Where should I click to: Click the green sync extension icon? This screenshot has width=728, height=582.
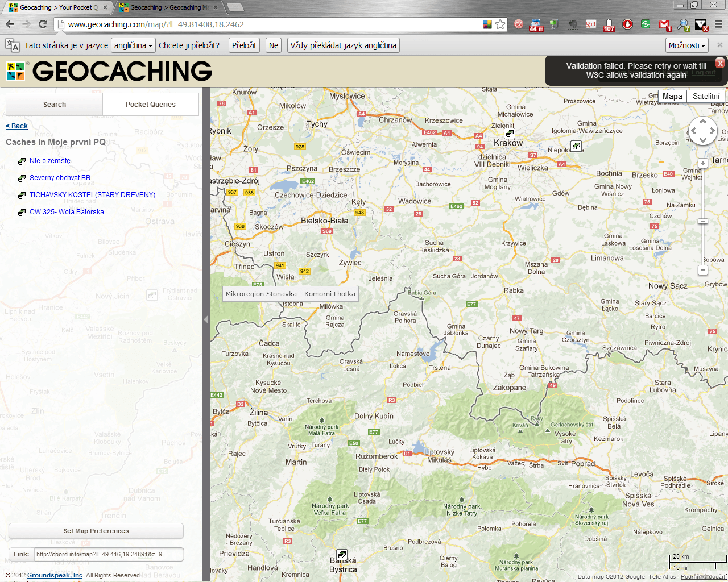coord(646,24)
